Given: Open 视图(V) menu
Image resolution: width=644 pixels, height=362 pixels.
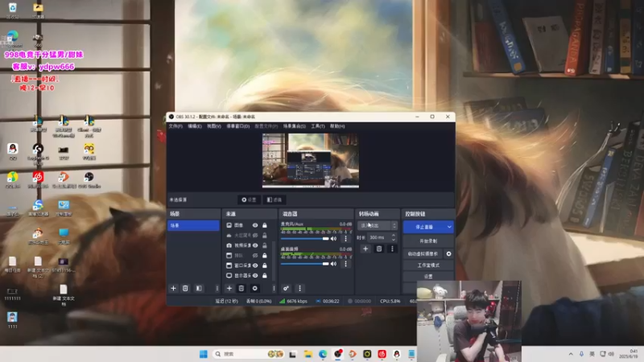Looking at the screenshot, I should pyautogui.click(x=214, y=126).
